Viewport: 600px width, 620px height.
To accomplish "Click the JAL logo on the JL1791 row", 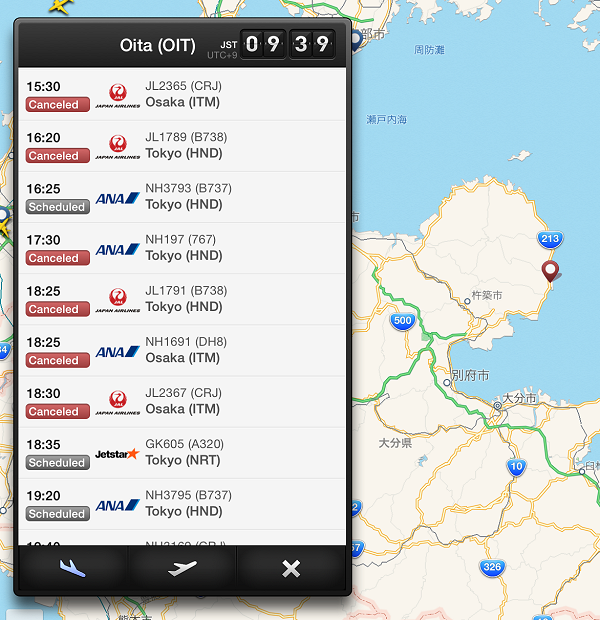I will click(117, 301).
